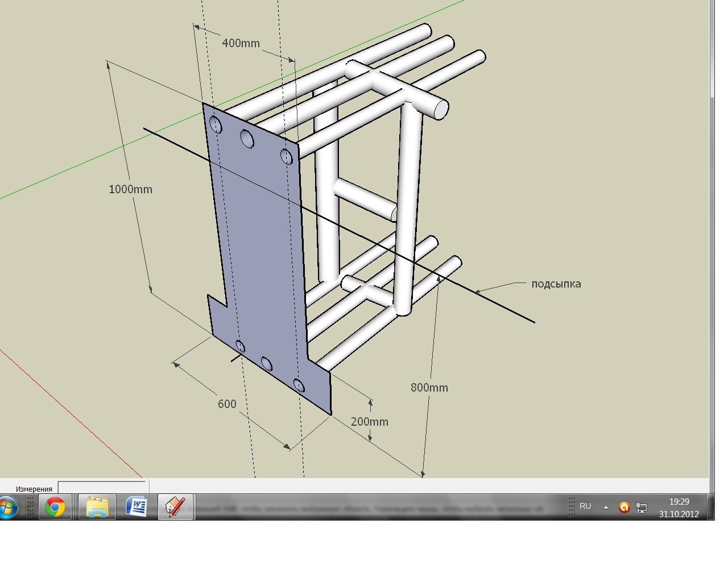The image size is (728, 582).
Task: Select the 400mm dimension label
Action: click(x=241, y=43)
